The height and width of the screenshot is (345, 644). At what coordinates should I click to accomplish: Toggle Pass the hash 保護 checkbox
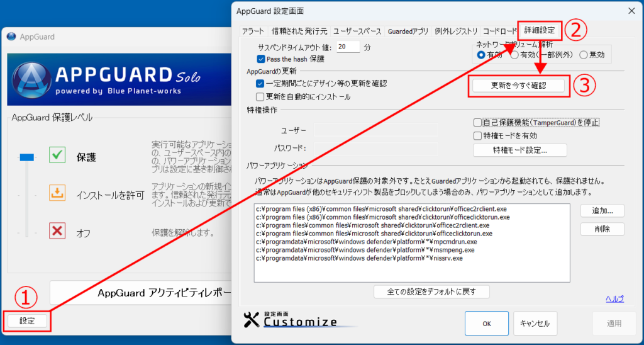[x=261, y=59]
